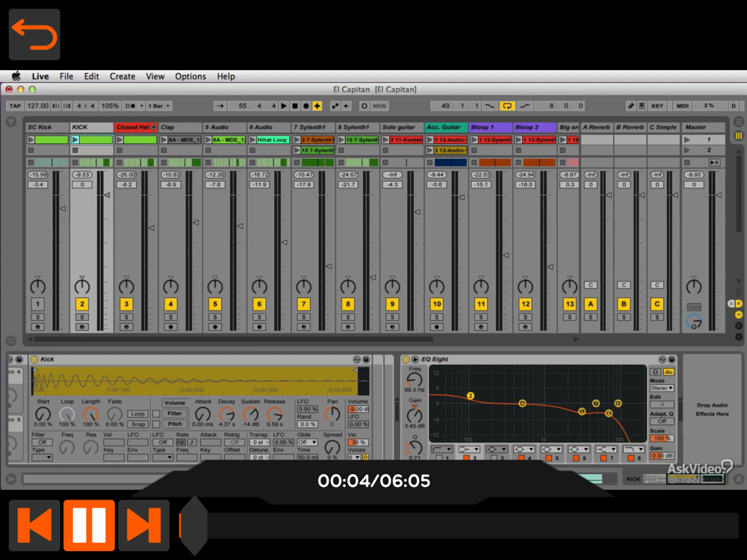Solo track 9 Solo guitar
Viewport: 747px width, 560px height.
tap(392, 317)
